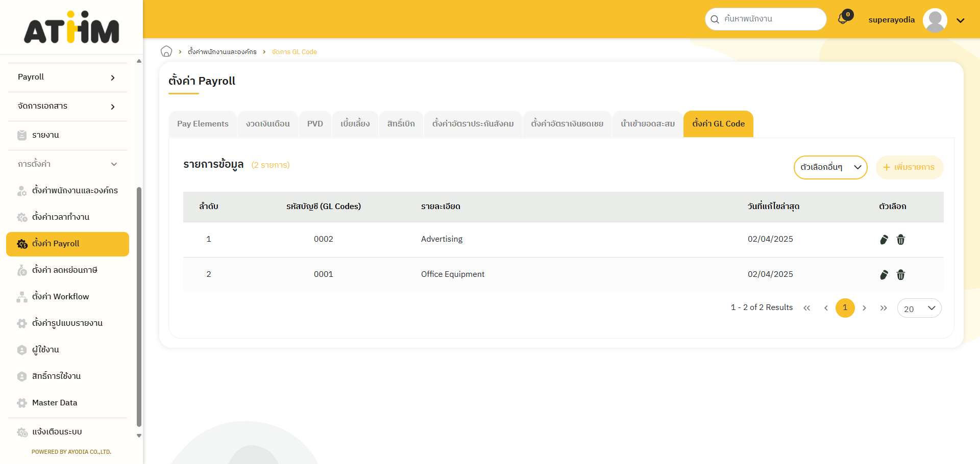The width and height of the screenshot is (980, 464).
Task: Switch to the นำเข้ายอดสะสม tab
Action: pos(648,124)
